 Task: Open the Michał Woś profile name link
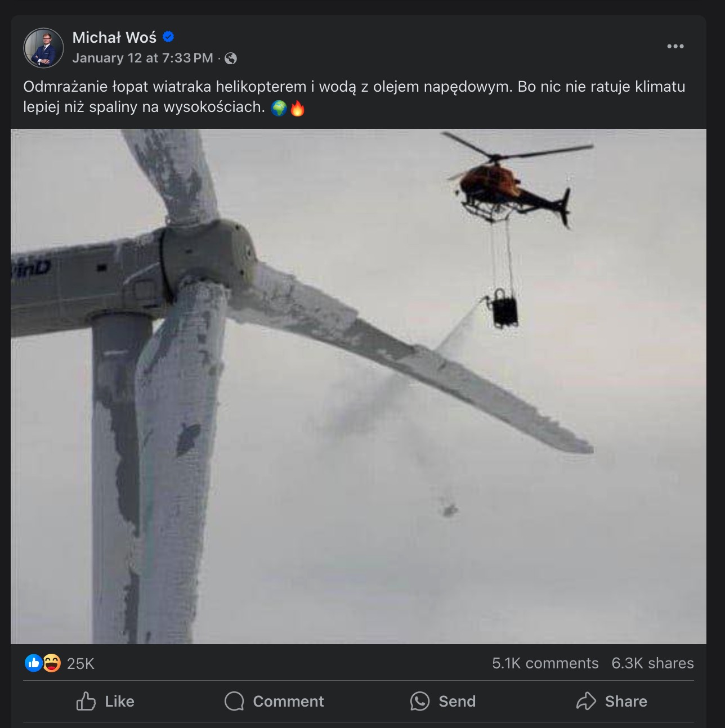point(114,37)
